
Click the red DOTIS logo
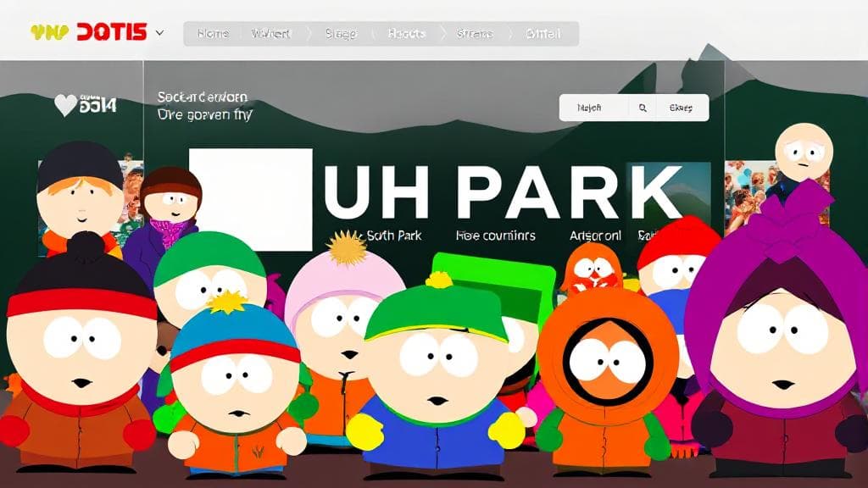pyautogui.click(x=112, y=32)
